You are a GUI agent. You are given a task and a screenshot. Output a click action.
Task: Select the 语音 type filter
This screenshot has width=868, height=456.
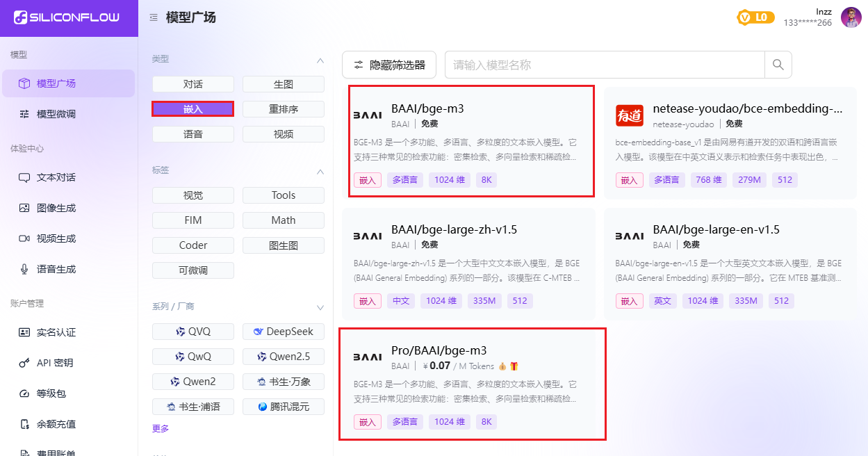point(193,134)
